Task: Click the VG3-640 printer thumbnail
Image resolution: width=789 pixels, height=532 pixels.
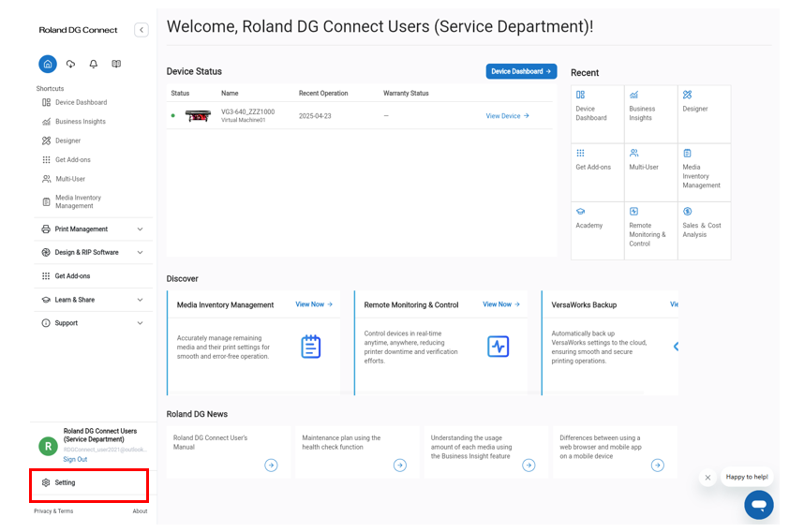Action: (198, 116)
